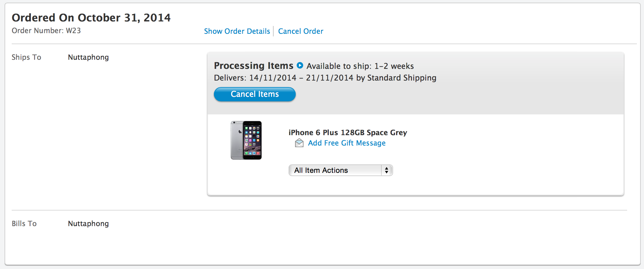Click the Bills To label
Screen dimensions: 644x269
(x=24, y=224)
